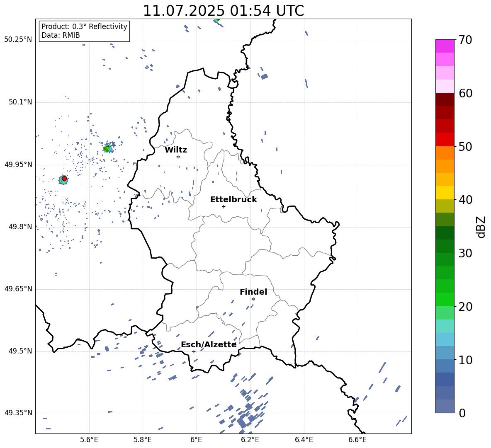The image size is (491, 448).
Task: Click the 10 tick on colorbar
Action: (466, 360)
